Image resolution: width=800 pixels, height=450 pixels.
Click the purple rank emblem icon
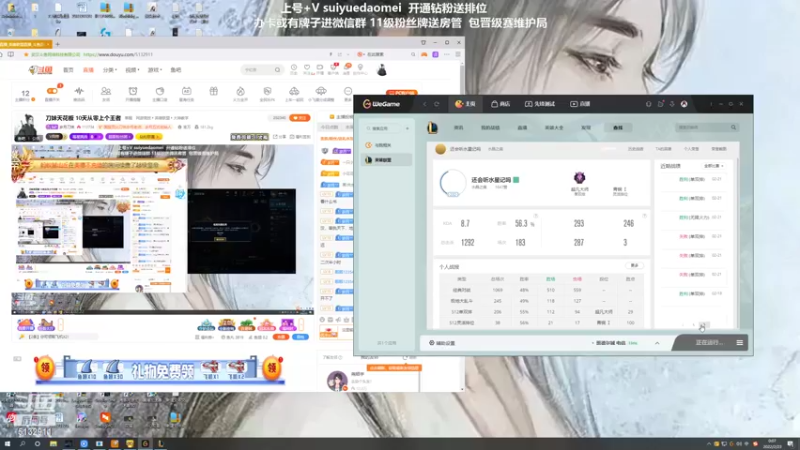pyautogui.click(x=579, y=178)
